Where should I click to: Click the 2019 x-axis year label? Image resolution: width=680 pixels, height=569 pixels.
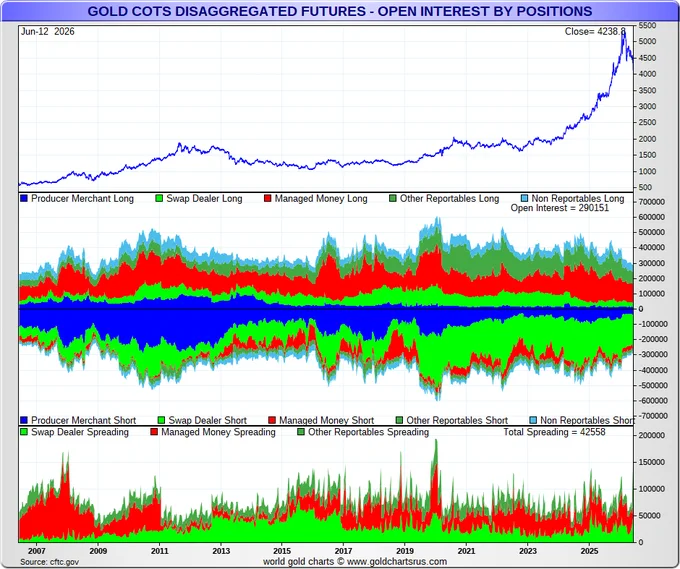tap(405, 551)
